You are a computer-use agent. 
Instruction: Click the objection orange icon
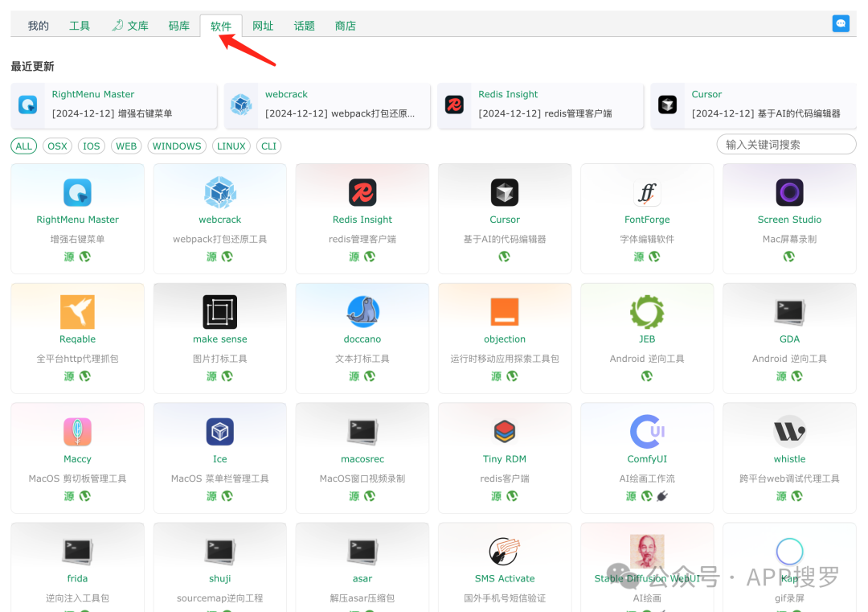coord(505,312)
